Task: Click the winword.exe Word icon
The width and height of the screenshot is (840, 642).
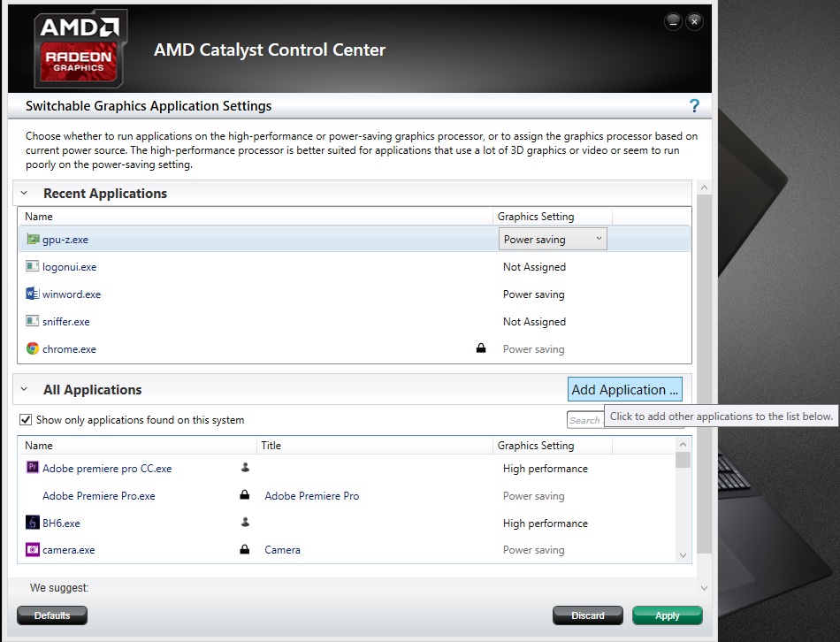Action: [33, 294]
